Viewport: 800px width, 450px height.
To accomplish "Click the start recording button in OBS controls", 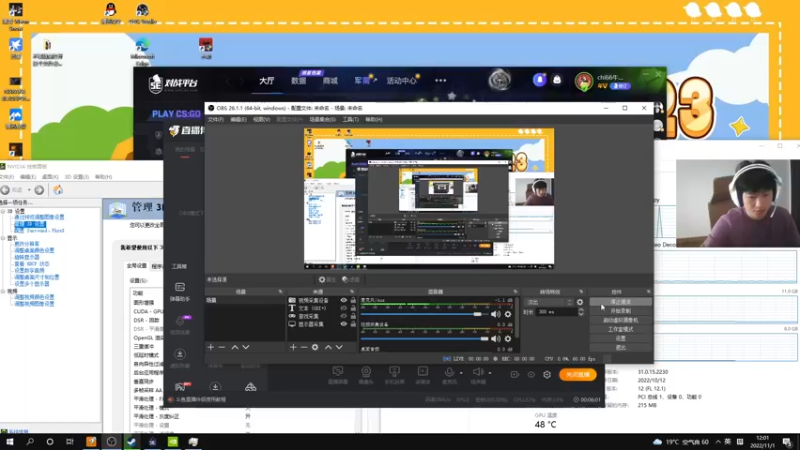I will (x=620, y=311).
